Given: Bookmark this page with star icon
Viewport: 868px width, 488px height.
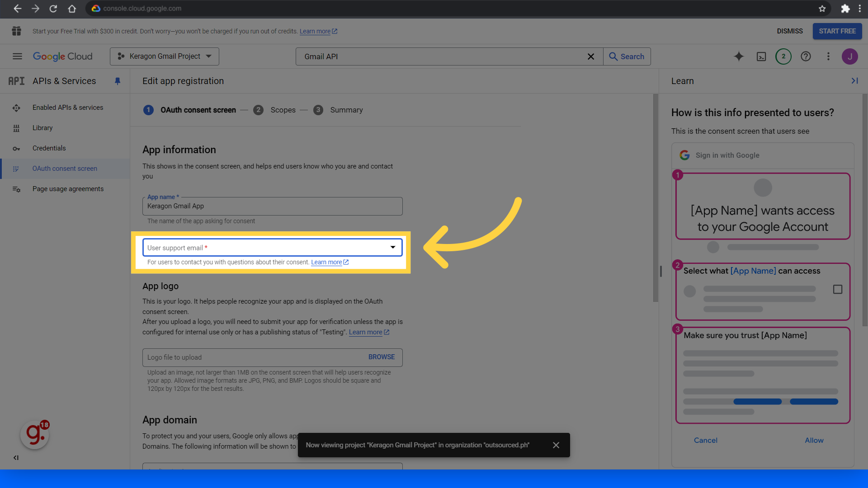Looking at the screenshot, I should (822, 9).
